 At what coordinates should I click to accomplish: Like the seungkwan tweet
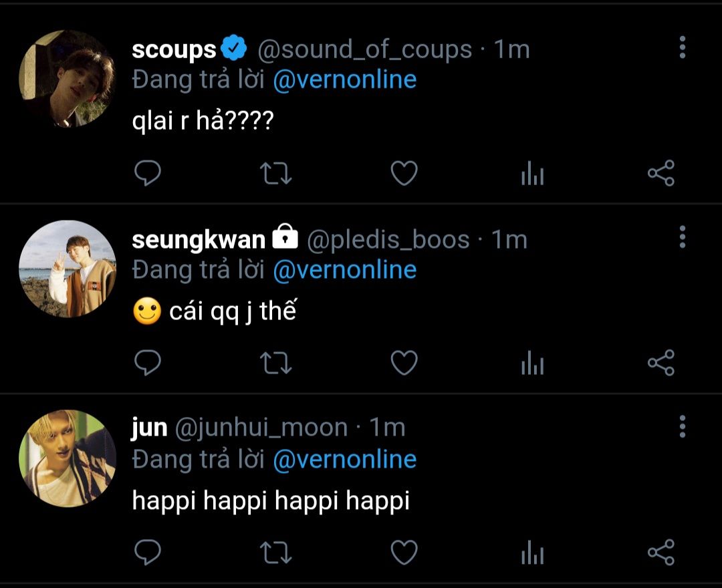click(404, 363)
